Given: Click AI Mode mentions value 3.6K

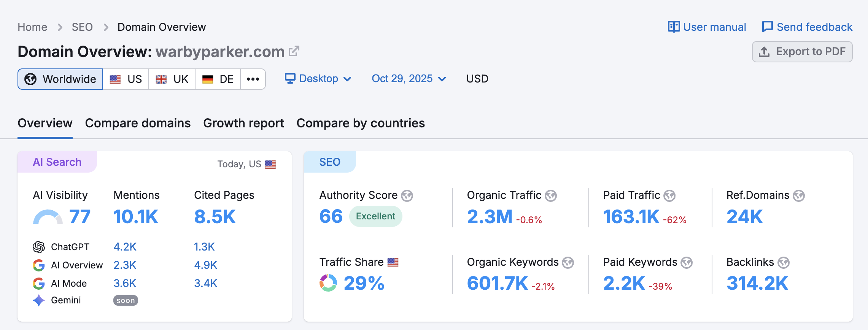Looking at the screenshot, I should pyautogui.click(x=125, y=284).
